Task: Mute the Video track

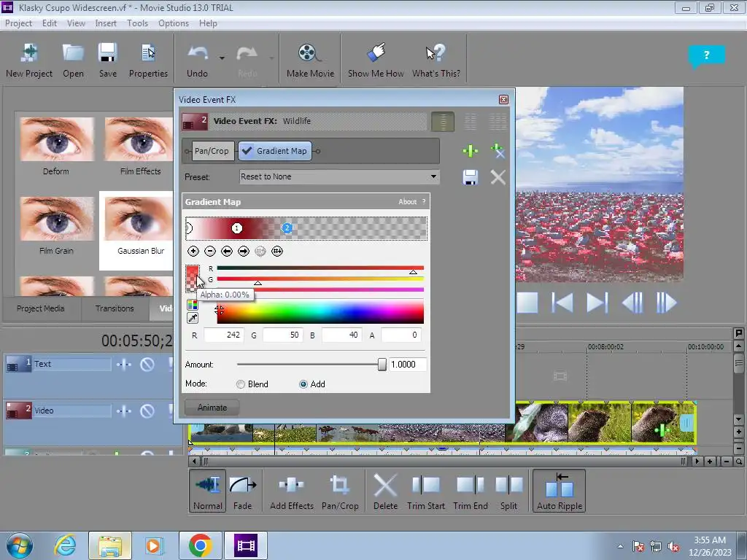Action: tap(147, 411)
